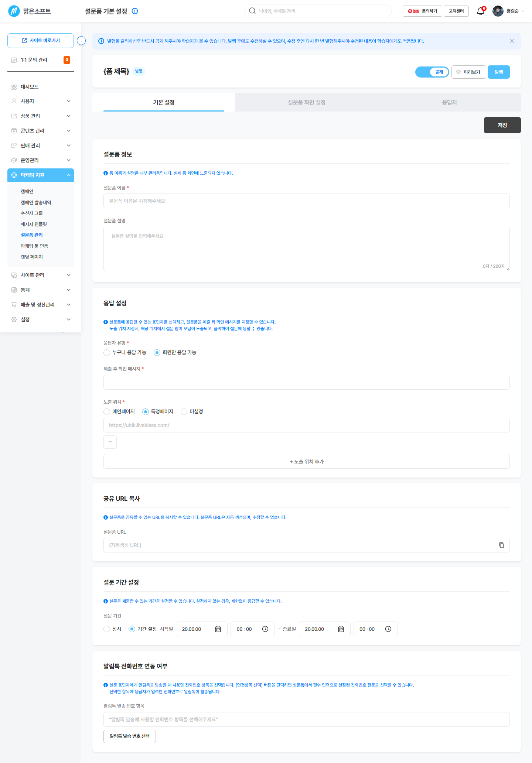Select 특정페이지 exposure radio

pyautogui.click(x=146, y=412)
